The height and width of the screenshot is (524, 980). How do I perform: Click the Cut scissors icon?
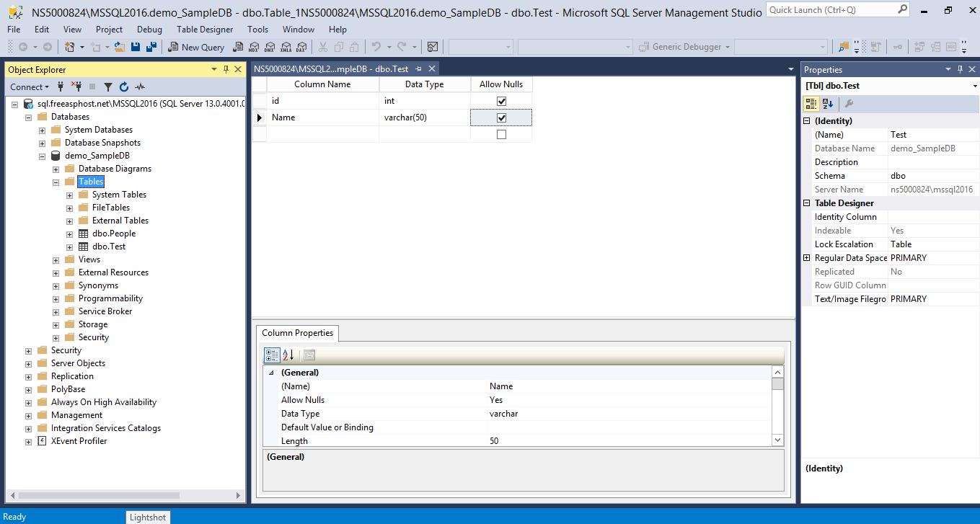322,47
